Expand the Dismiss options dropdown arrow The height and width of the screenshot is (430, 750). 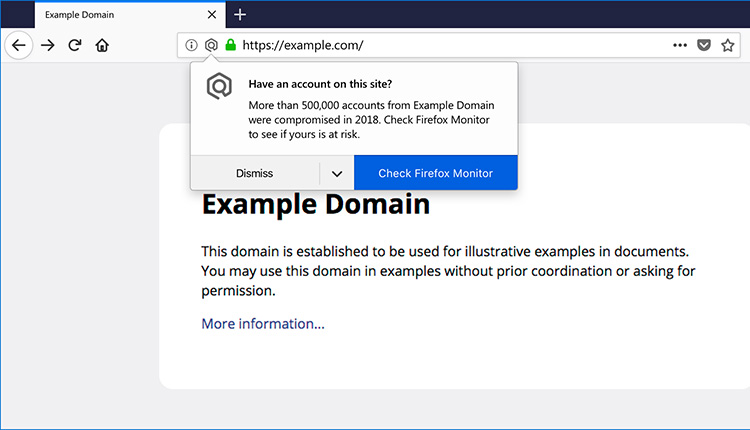(x=337, y=173)
